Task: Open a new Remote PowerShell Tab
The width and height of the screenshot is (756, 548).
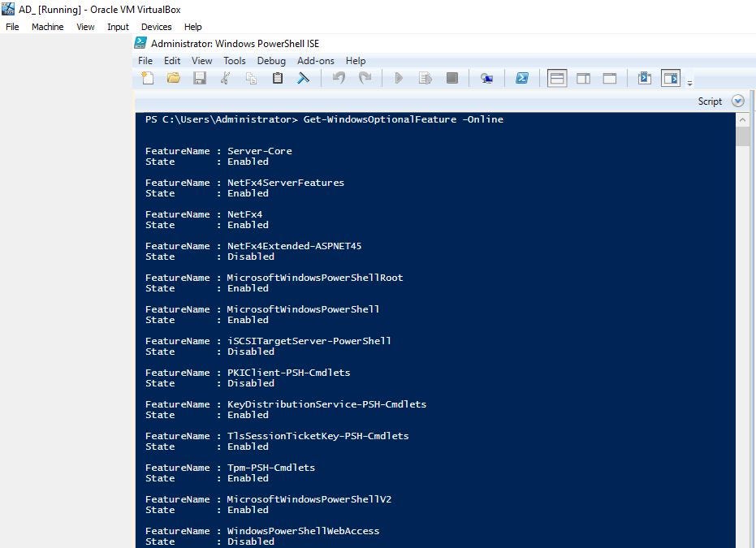Action: click(487, 78)
